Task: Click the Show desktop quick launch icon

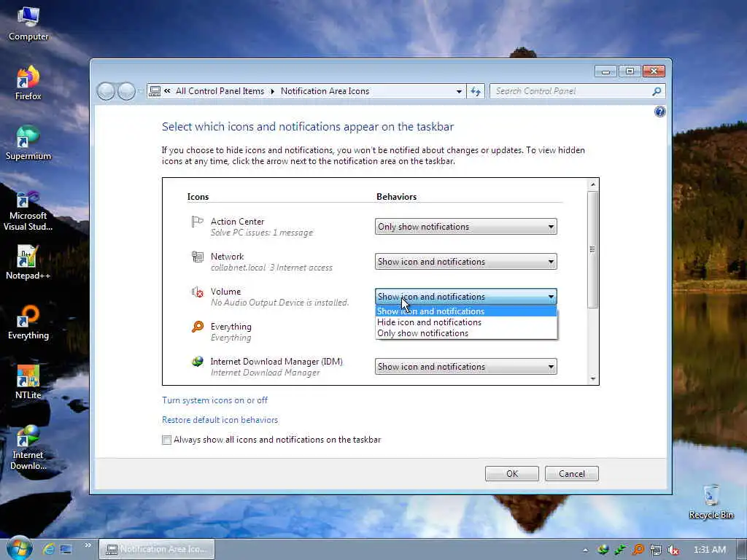Action: click(66, 549)
